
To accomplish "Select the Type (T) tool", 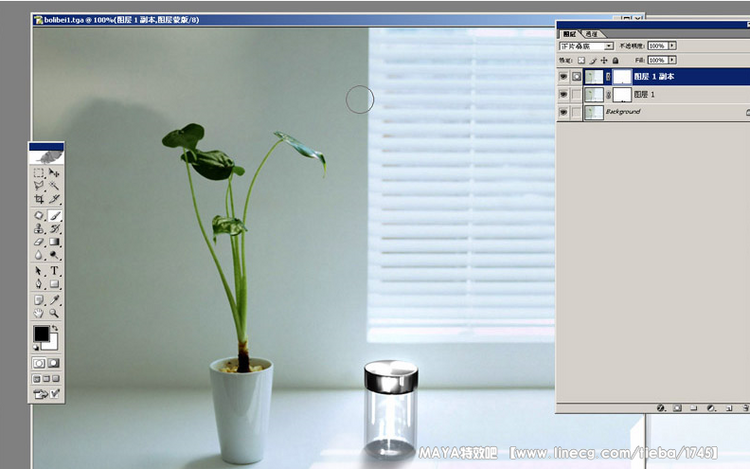I will tap(55, 271).
